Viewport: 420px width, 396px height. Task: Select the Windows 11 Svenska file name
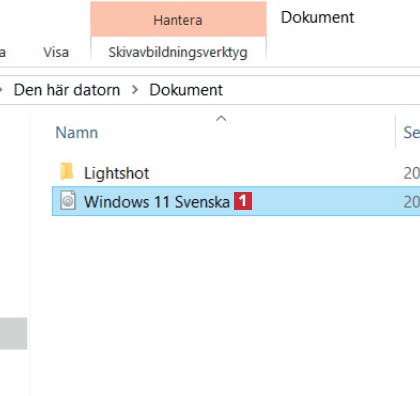[x=157, y=202]
